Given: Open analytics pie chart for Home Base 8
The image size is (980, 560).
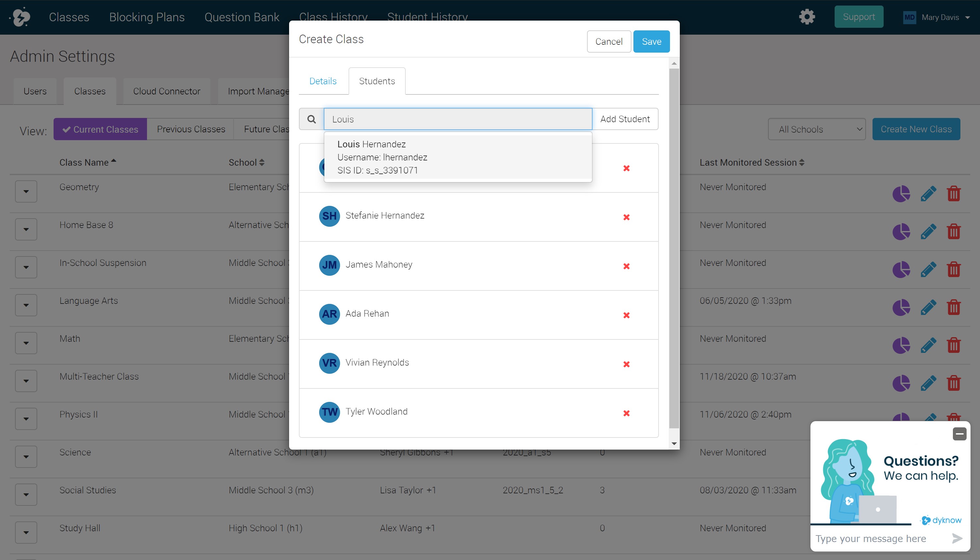Looking at the screenshot, I should (901, 232).
